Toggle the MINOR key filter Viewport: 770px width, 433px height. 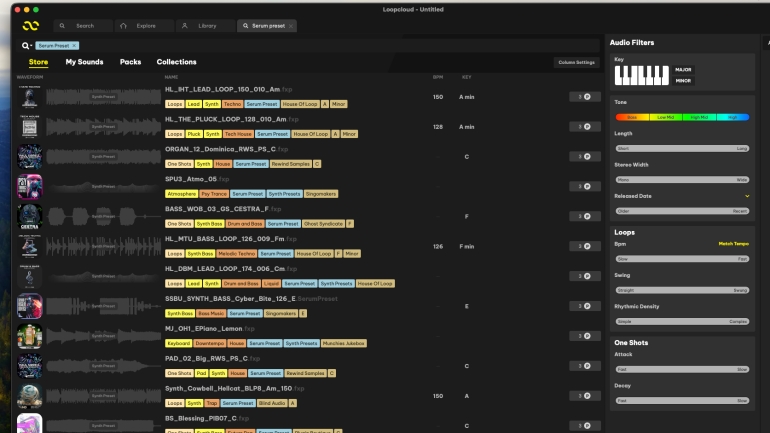(683, 81)
